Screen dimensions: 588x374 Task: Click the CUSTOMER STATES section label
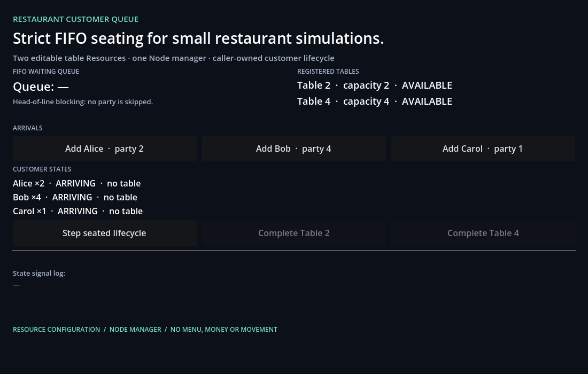point(42,169)
